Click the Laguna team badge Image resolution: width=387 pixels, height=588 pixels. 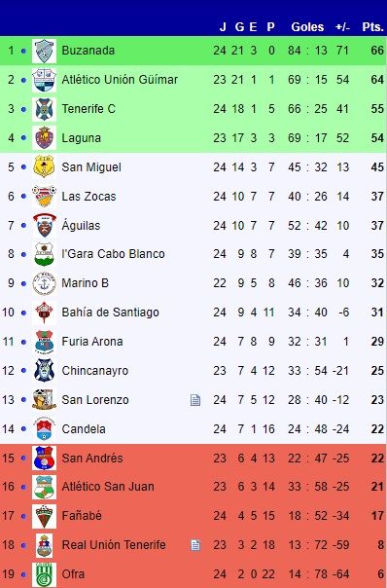click(44, 138)
